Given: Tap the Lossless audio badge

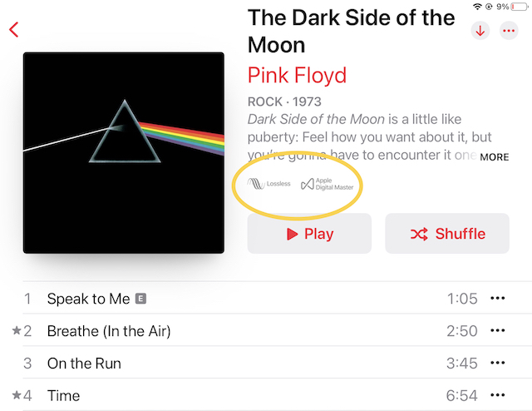Looking at the screenshot, I should 268,184.
